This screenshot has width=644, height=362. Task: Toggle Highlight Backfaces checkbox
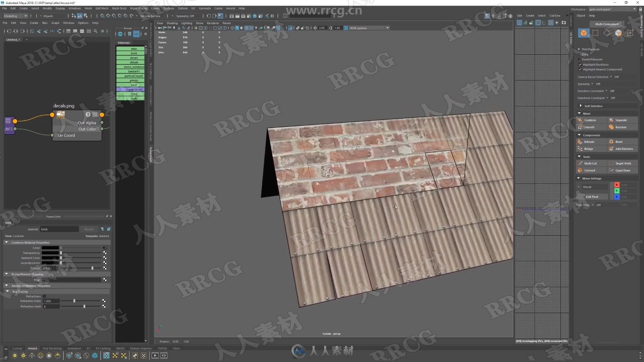(581, 65)
